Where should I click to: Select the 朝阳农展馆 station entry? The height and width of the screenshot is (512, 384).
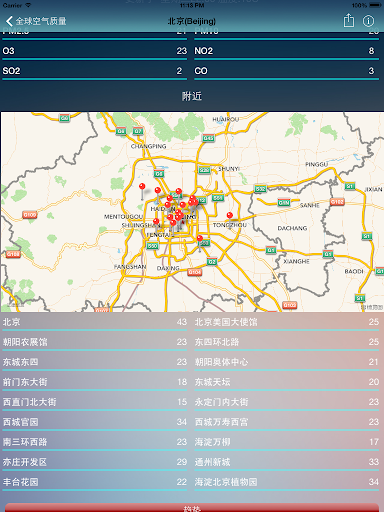95,342
